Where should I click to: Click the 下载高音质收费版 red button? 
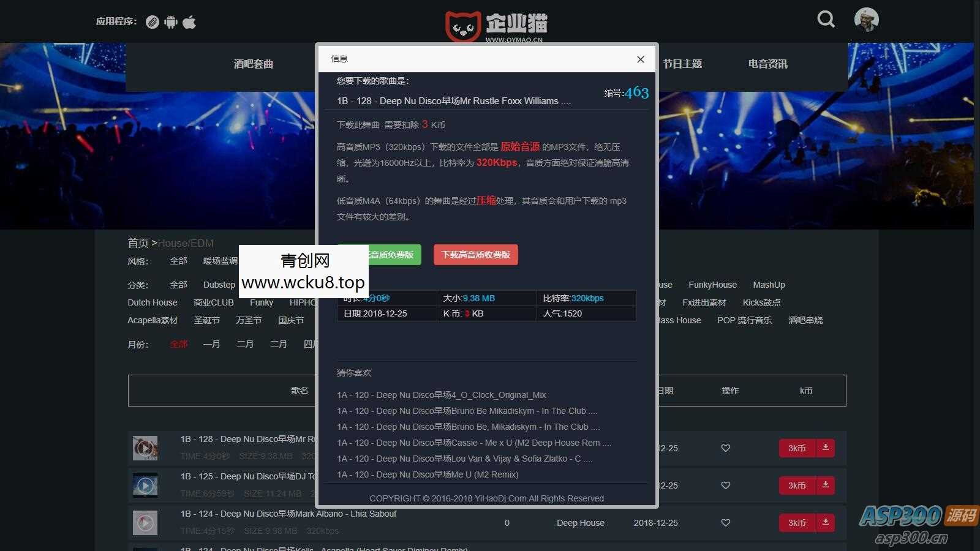click(x=476, y=255)
